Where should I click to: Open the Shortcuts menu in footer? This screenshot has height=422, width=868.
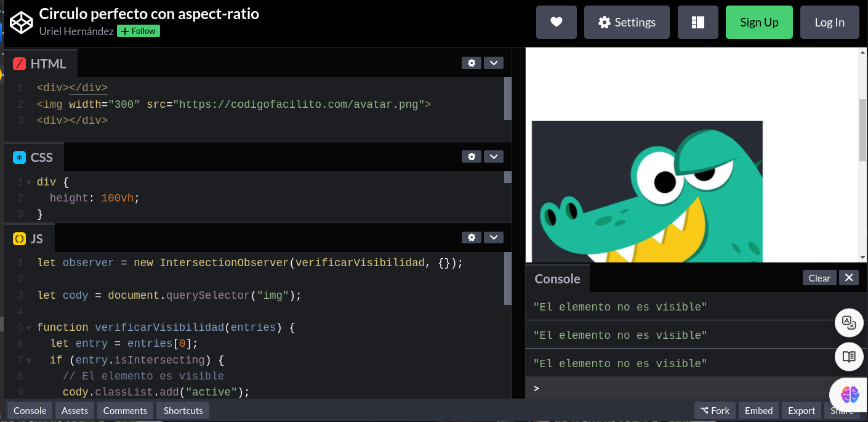[183, 410]
